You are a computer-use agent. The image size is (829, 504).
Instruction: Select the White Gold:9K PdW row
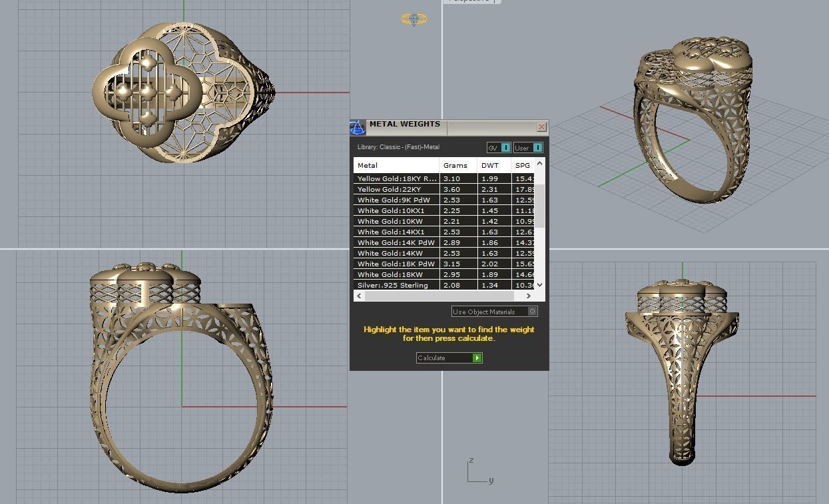[x=443, y=200]
